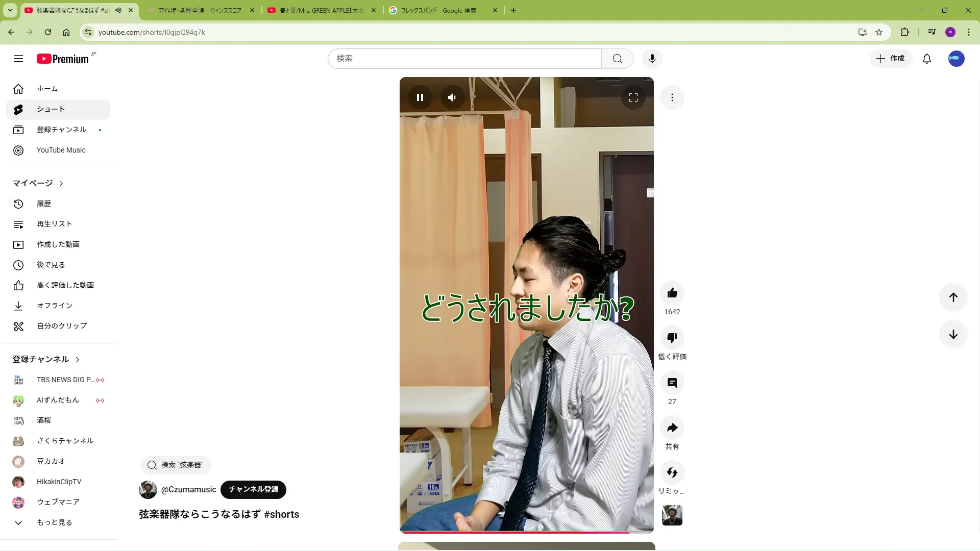Mute the Shorts video volume
Viewport: 980px width, 551px height.
pyautogui.click(x=452, y=97)
